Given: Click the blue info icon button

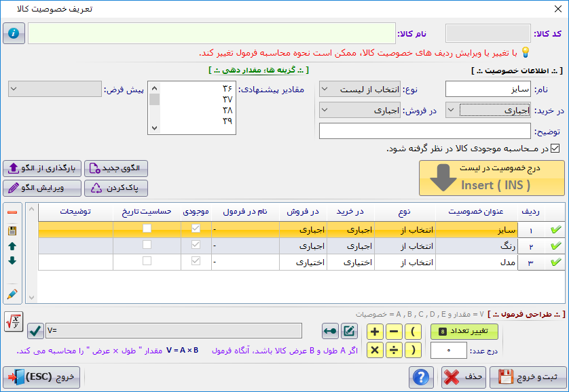Looking at the screenshot, I should (14, 33).
